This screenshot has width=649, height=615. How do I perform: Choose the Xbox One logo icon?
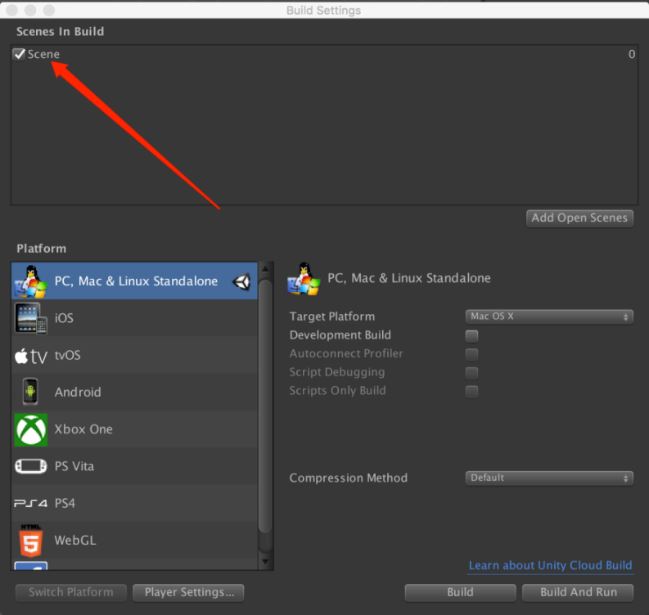pyautogui.click(x=31, y=429)
